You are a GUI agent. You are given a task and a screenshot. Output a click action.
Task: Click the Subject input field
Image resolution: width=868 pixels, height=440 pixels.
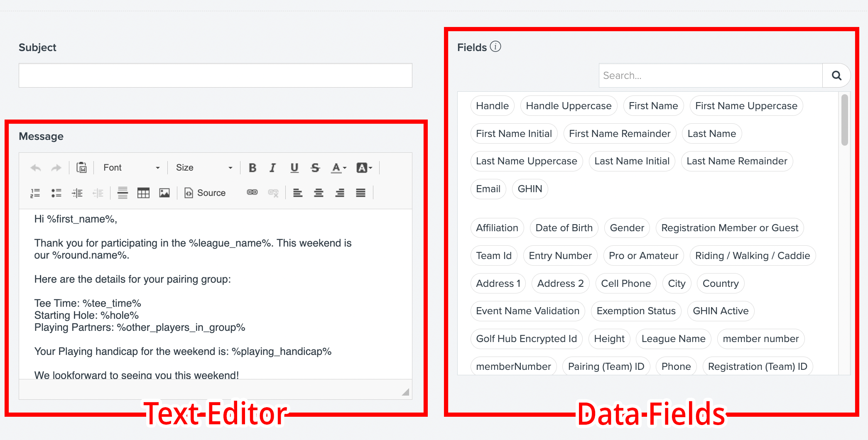pyautogui.click(x=216, y=76)
